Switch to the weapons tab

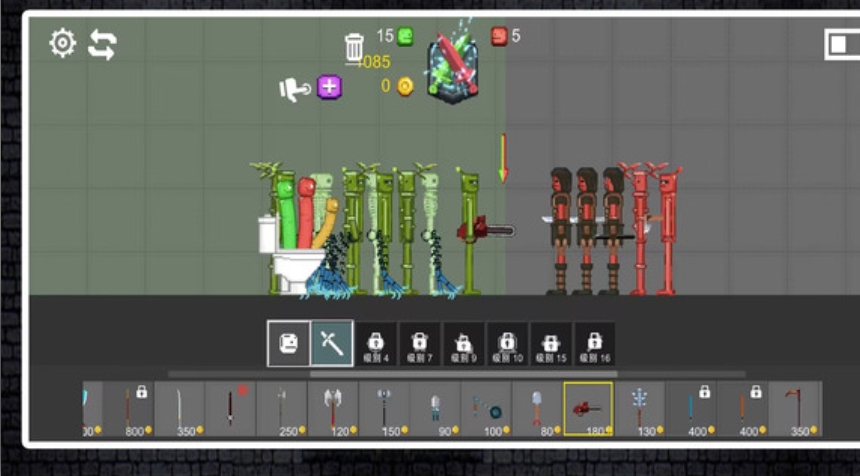coord(332,344)
